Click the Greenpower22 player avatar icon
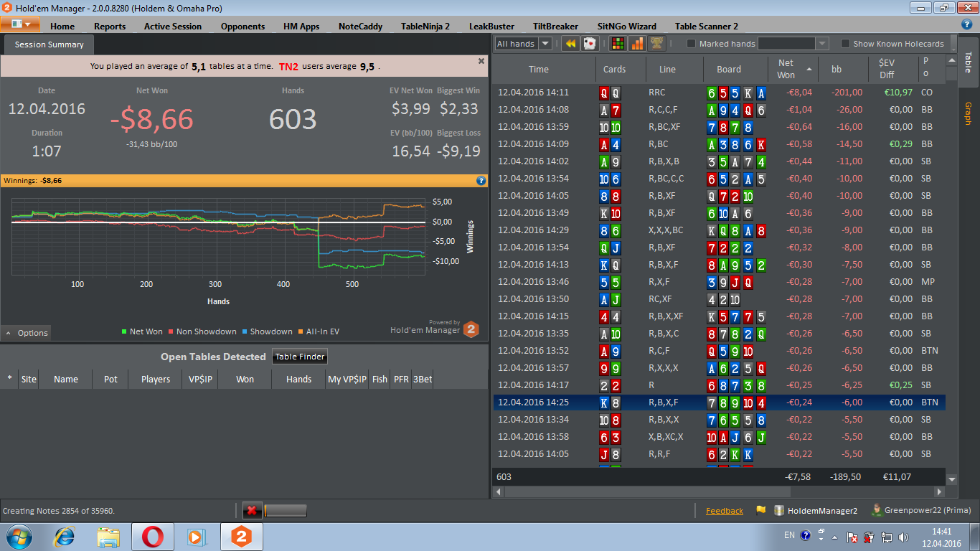Screen dimensions: 980x551 tap(876, 510)
